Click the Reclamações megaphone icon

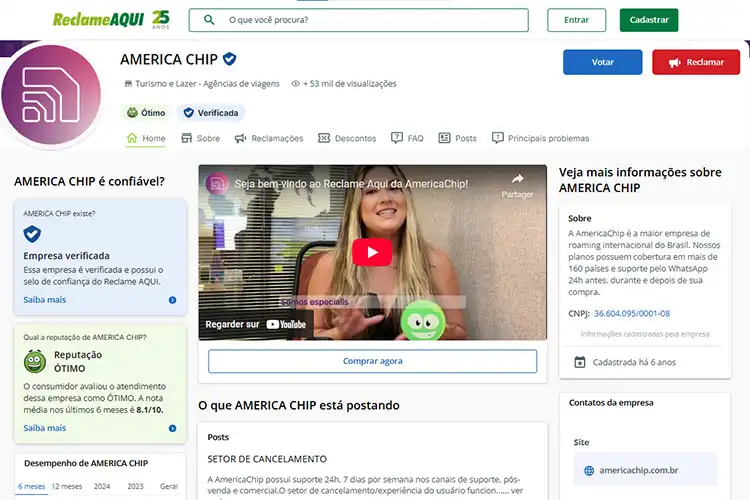point(240,138)
